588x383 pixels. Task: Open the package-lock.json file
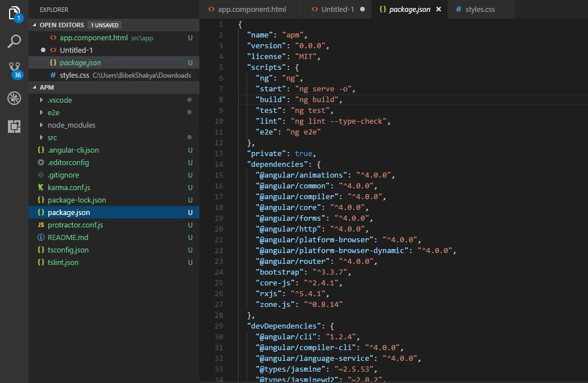tap(114, 200)
